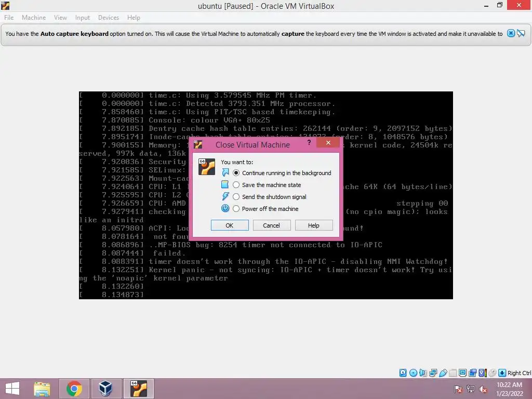Click the network tray icon
Image resolution: width=532 pixels, height=399 pixels.
pyautogui.click(x=470, y=389)
